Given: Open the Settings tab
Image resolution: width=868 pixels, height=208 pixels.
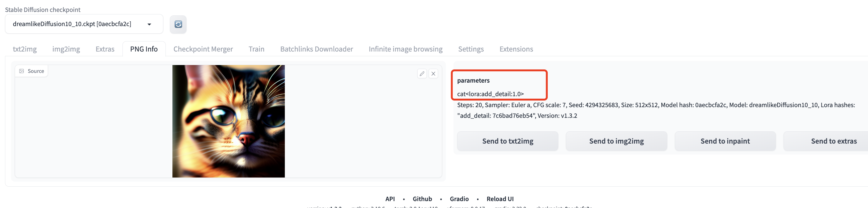Looking at the screenshot, I should tap(471, 49).
